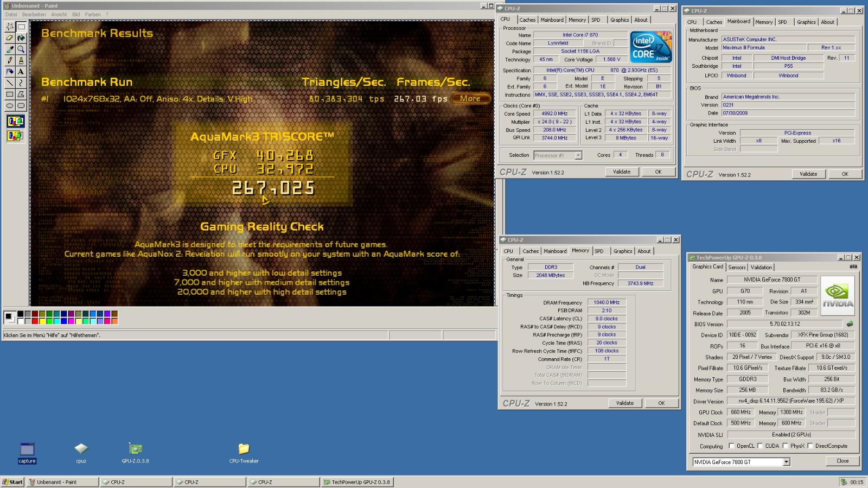
Task: Click the Close button in GPU-Z
Action: click(843, 461)
